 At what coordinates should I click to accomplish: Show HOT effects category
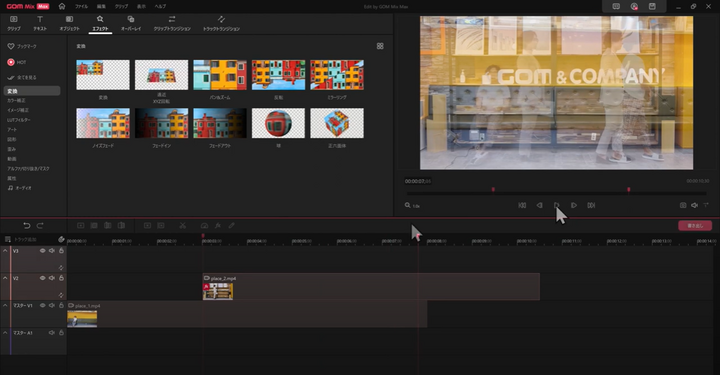(17, 62)
